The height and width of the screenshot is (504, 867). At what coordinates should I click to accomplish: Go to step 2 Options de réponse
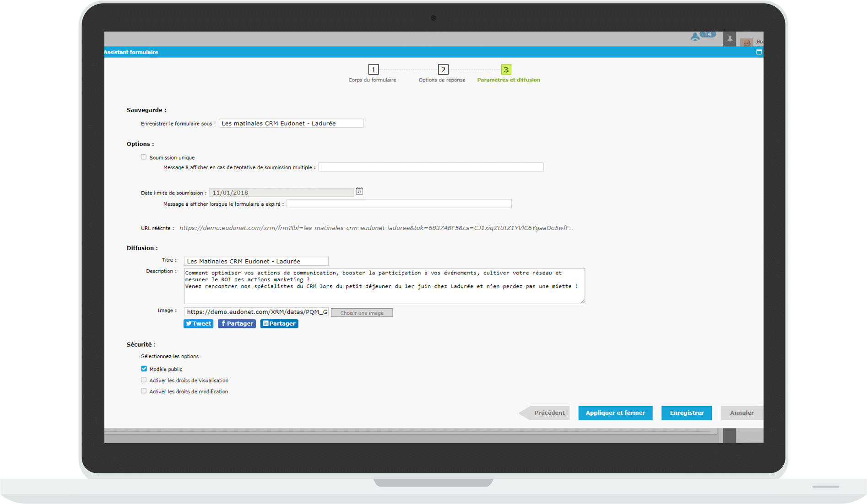pyautogui.click(x=443, y=70)
